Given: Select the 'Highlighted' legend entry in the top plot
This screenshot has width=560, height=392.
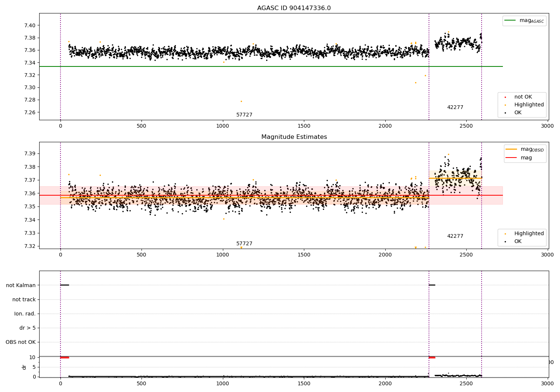Looking at the screenshot, I should (529, 105).
